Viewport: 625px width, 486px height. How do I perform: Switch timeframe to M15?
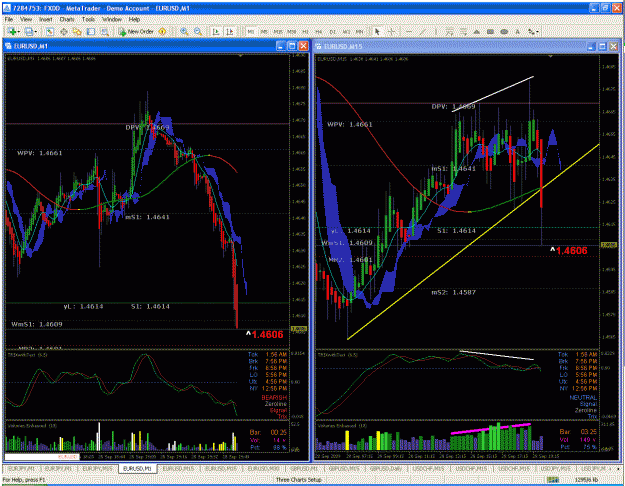coord(277,31)
